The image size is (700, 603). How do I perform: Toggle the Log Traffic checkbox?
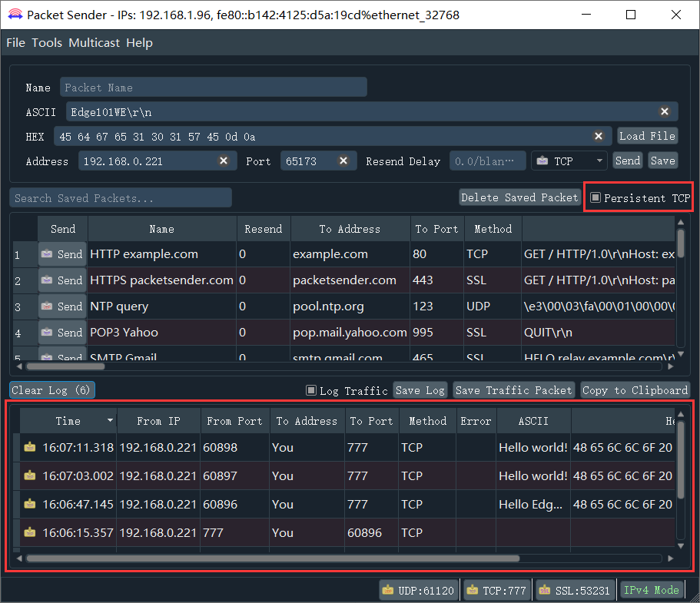click(311, 390)
